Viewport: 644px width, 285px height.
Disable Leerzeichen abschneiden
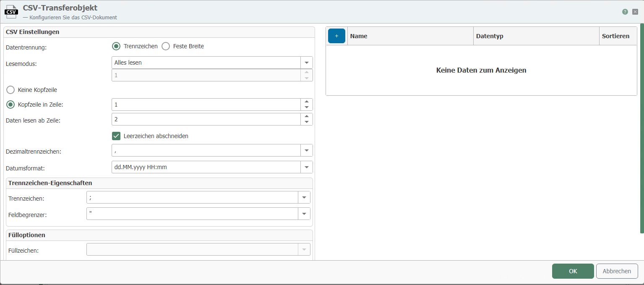point(116,136)
